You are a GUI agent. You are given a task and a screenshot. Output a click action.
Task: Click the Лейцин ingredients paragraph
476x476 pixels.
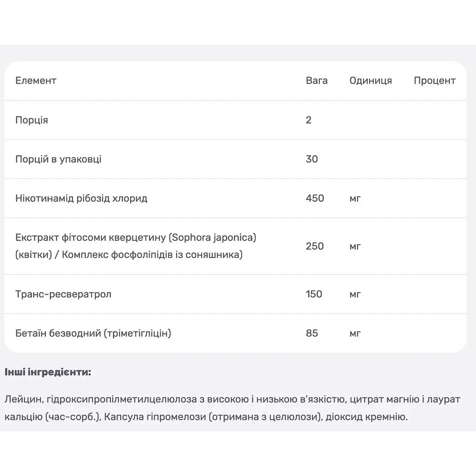pyautogui.click(x=232, y=408)
